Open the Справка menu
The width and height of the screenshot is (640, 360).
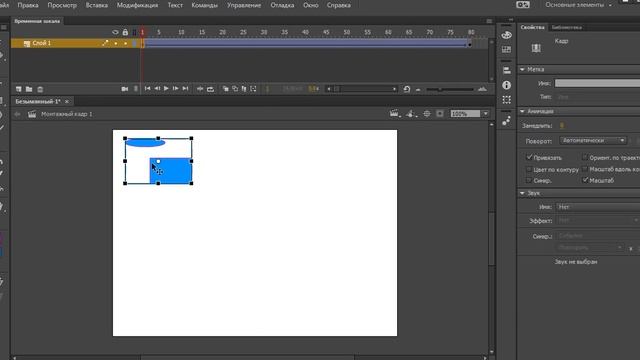338,5
